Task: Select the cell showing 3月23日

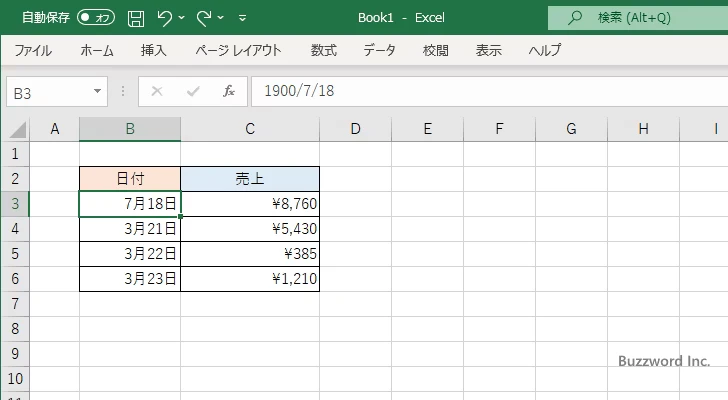Action: click(130, 279)
